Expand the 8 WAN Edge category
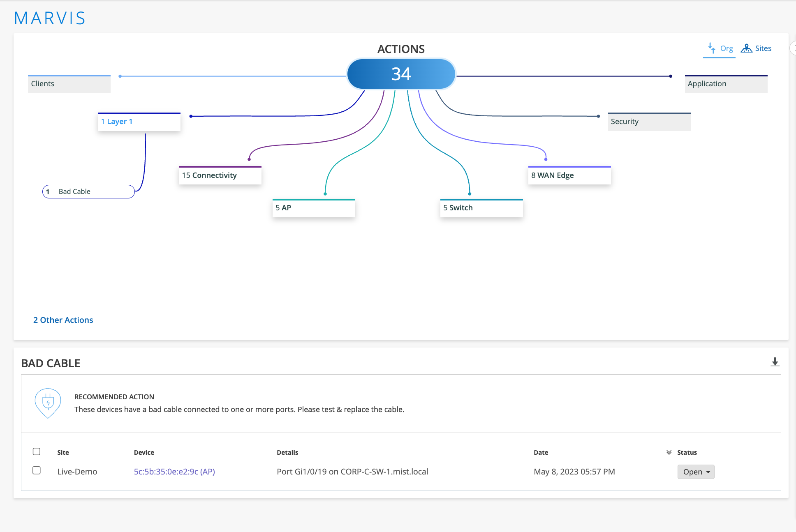796x532 pixels. [x=569, y=175]
